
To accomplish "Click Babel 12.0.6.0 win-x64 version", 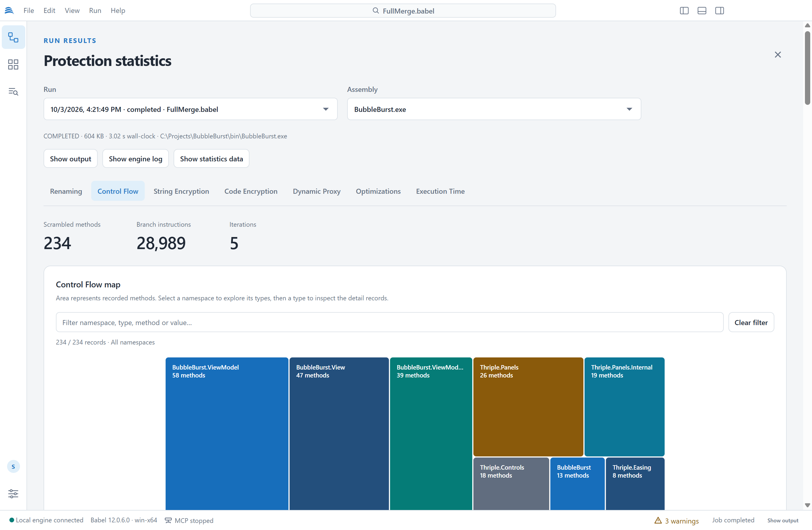I will [124, 520].
